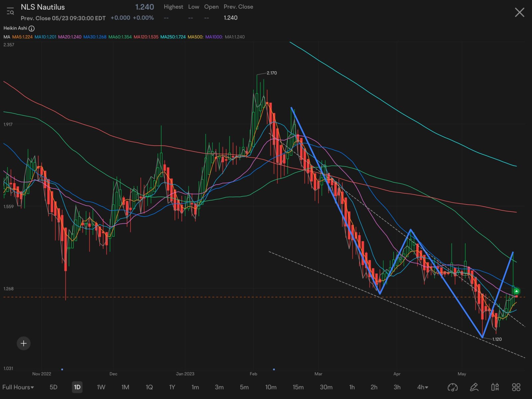
Task: Switch to the 1W timeframe
Action: coord(101,387)
